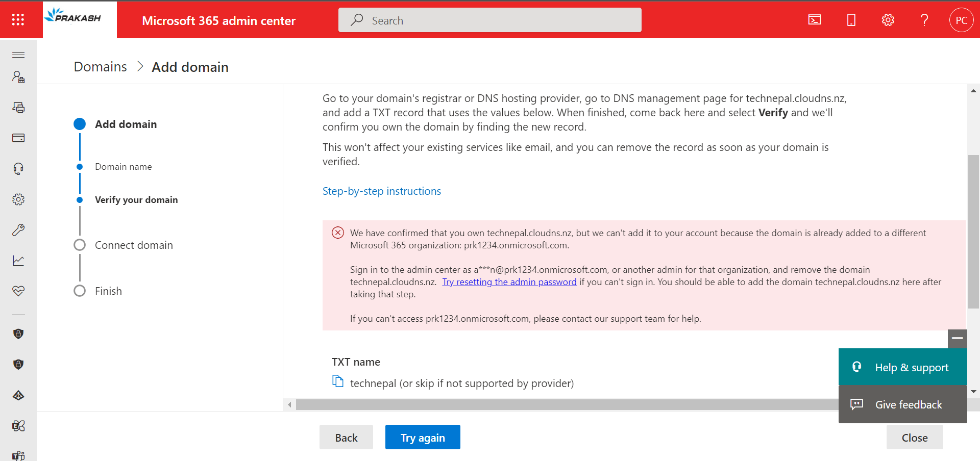Click the Microsoft 365 admin center title
The image size is (980, 461).
tap(218, 21)
